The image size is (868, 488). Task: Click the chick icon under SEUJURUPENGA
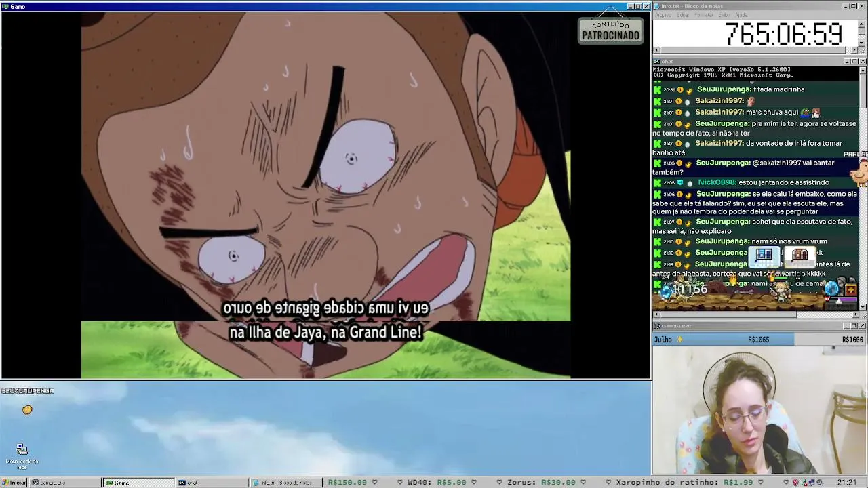click(27, 409)
